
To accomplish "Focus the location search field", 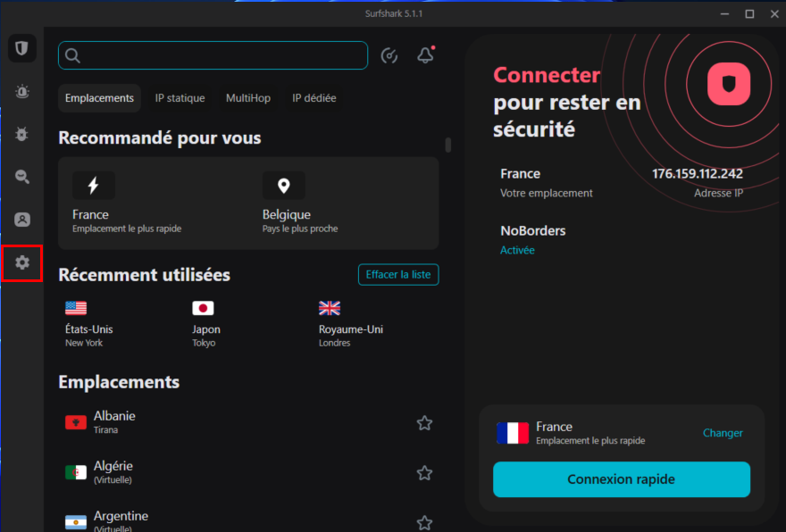I will [x=213, y=55].
